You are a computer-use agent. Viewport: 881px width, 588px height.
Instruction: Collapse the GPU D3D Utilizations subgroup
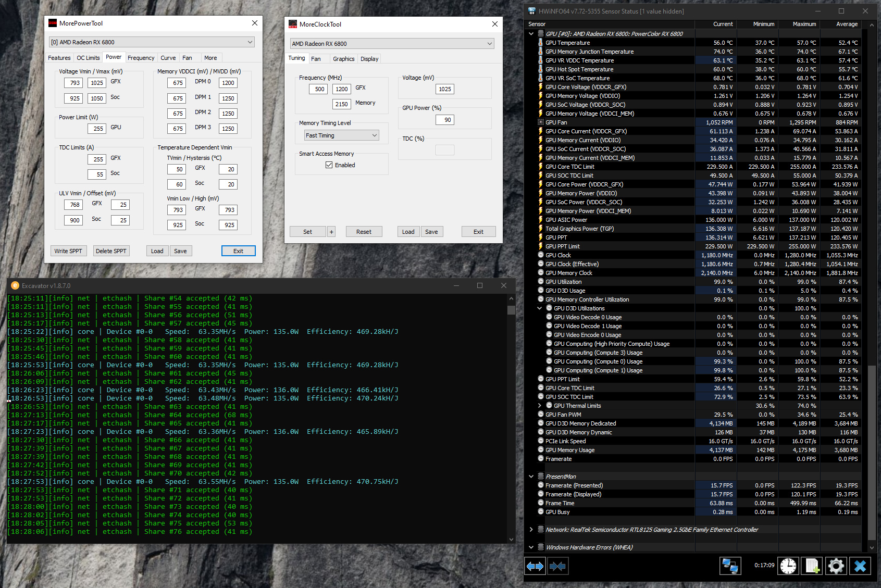[540, 308]
